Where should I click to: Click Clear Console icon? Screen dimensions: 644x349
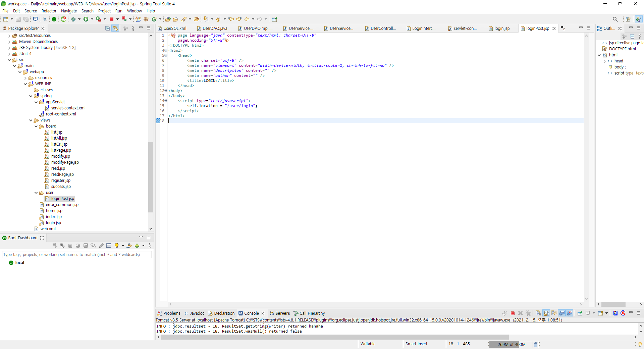538,313
